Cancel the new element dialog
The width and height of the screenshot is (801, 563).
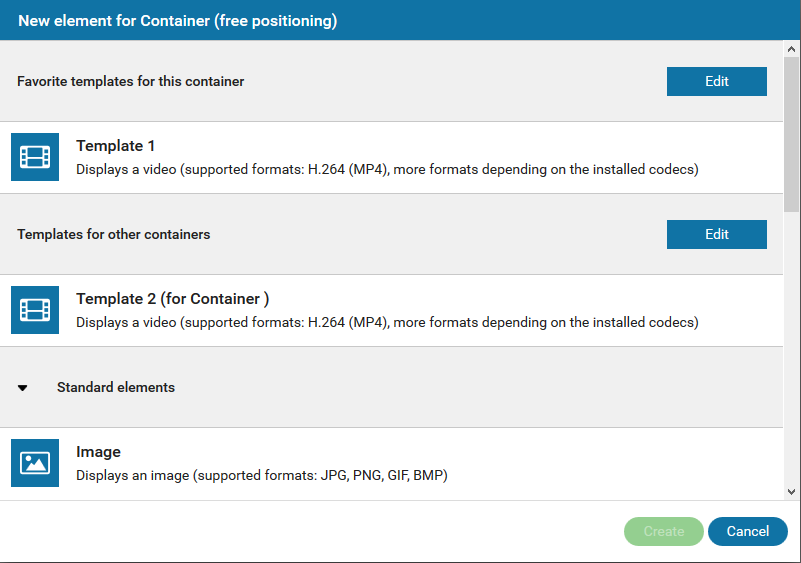[x=747, y=532]
